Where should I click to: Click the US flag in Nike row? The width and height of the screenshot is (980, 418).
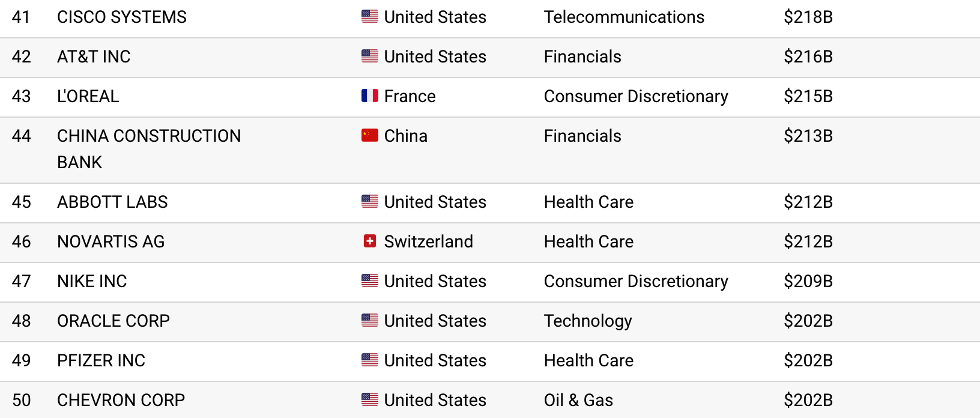370,281
